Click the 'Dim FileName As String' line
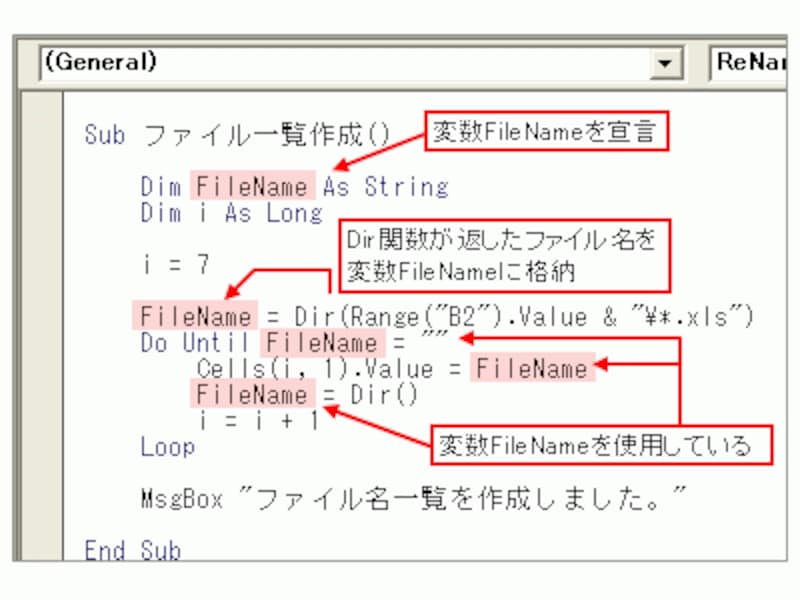 [294, 186]
